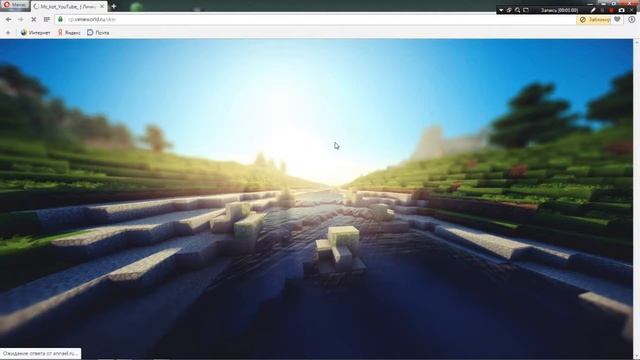Open the Speed Dial start page grid
This screenshot has width=640, height=360.
pyautogui.click(x=47, y=19)
